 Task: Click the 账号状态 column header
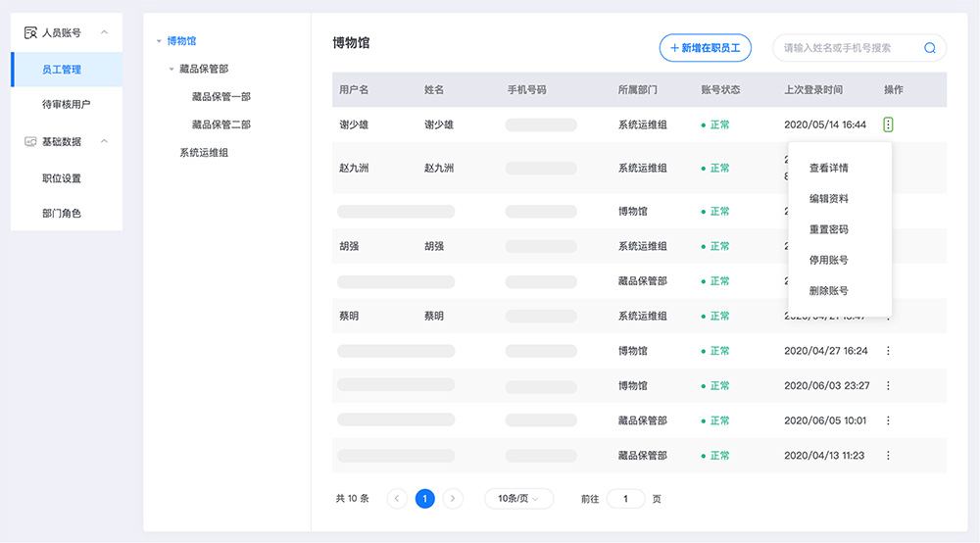coord(720,90)
